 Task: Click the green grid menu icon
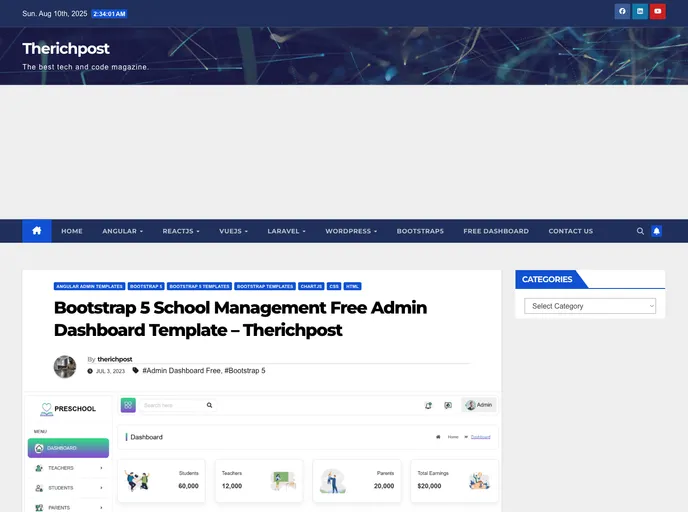(128, 405)
